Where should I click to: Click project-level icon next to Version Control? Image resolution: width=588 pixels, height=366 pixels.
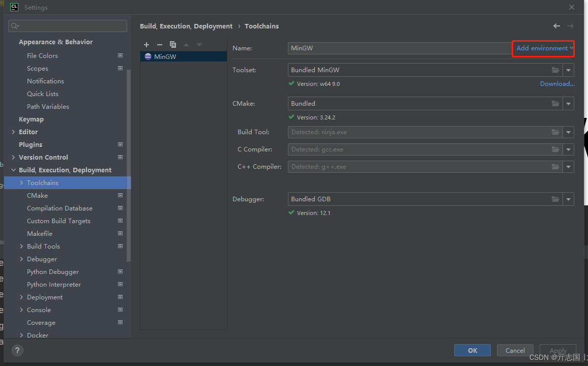[x=121, y=157]
